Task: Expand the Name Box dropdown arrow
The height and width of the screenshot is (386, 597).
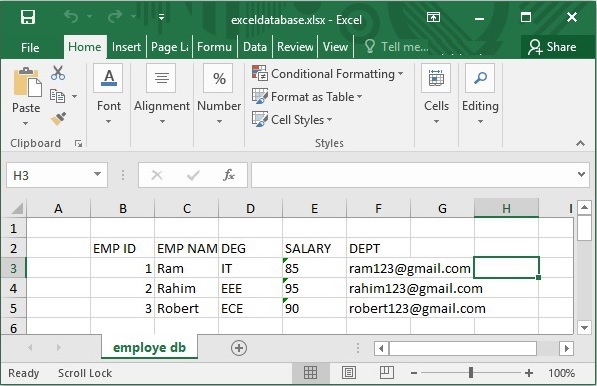Action: tap(97, 174)
